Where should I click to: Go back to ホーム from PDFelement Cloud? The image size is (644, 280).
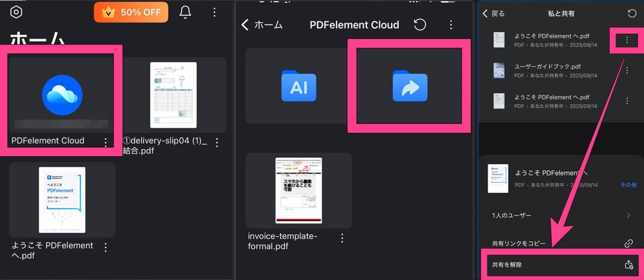(262, 25)
